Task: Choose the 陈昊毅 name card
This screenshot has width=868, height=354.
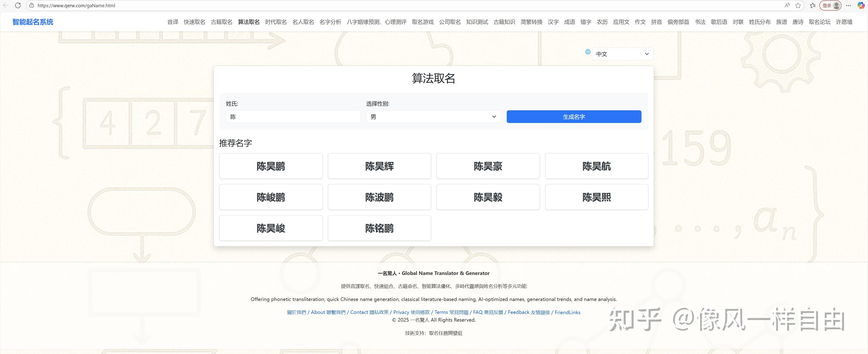Action: click(x=488, y=197)
